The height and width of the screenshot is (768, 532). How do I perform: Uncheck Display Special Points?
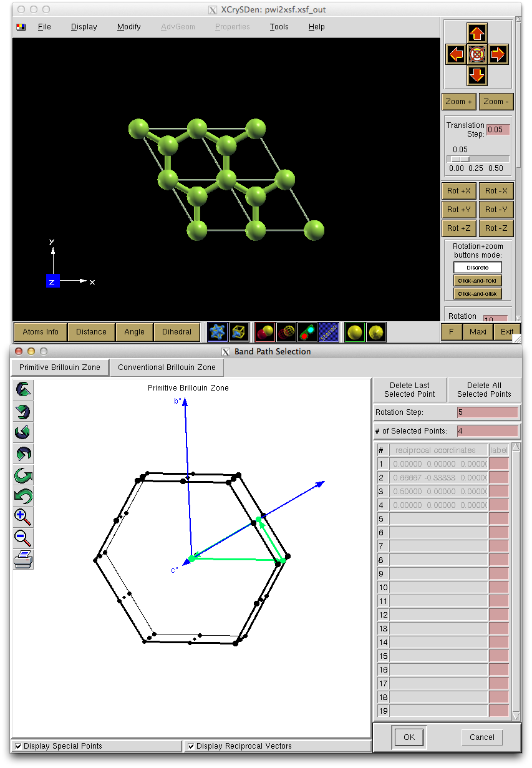coord(18,746)
